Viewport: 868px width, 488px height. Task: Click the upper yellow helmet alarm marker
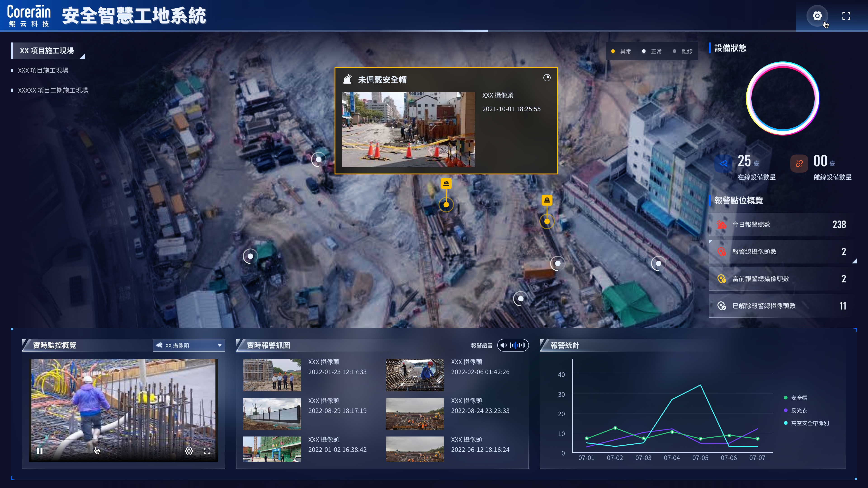[446, 183]
